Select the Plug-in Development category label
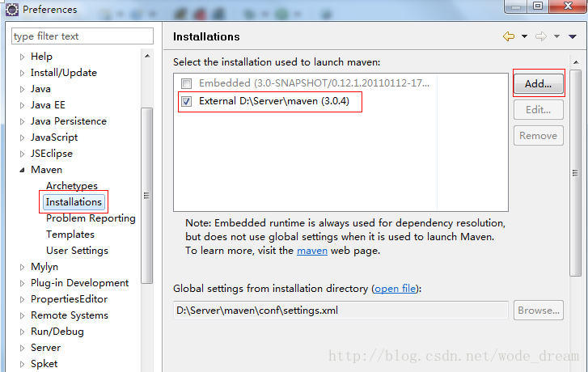This screenshot has width=588, height=372. click(79, 283)
